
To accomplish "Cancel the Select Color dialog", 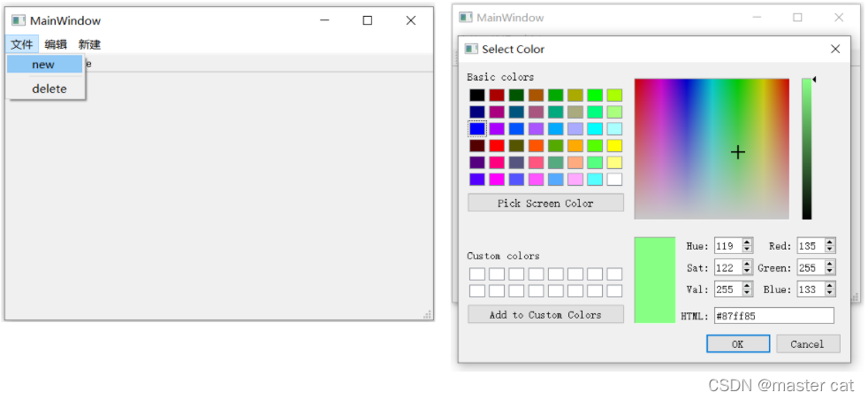I will tap(808, 343).
